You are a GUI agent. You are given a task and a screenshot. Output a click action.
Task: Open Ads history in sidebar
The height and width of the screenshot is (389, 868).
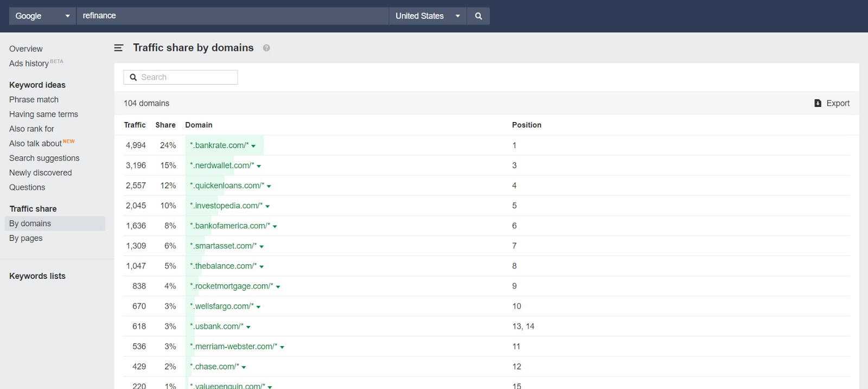click(29, 63)
